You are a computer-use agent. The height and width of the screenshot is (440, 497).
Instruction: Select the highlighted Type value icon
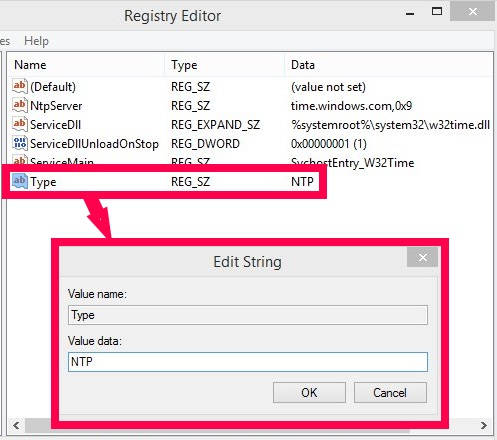[19, 181]
